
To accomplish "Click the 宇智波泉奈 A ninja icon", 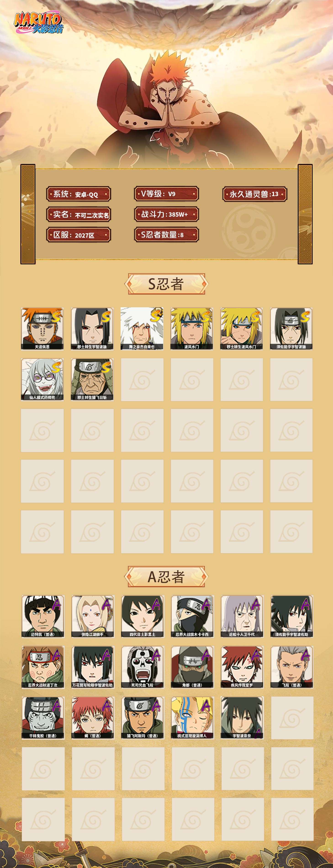I will (242, 718).
